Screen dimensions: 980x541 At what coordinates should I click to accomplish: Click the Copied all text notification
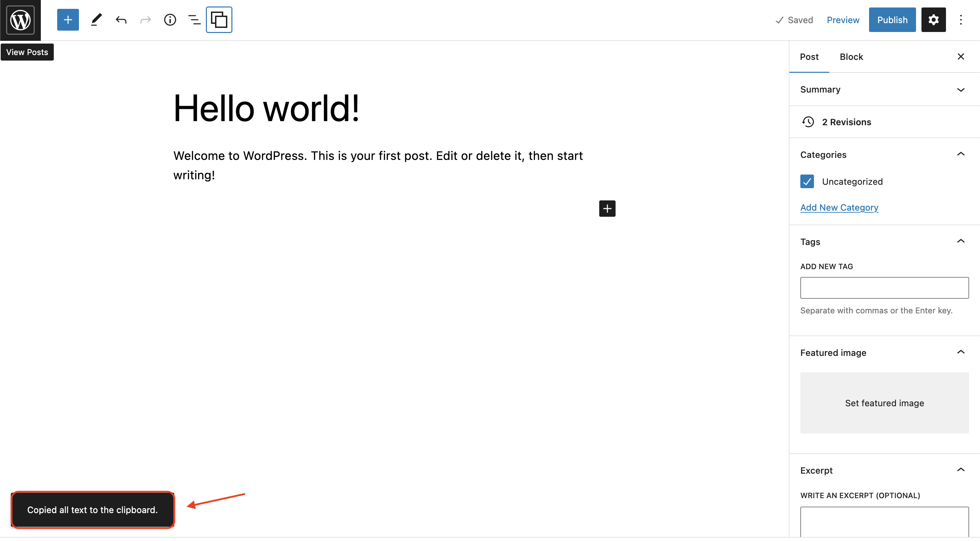pos(93,510)
